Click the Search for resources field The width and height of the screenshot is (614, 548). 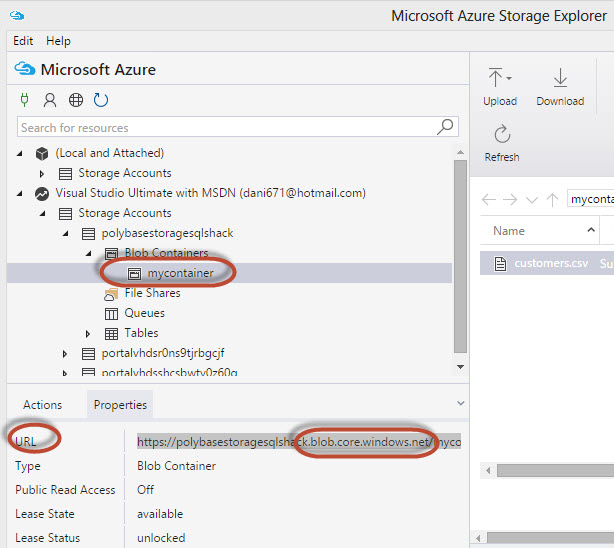pos(225,127)
